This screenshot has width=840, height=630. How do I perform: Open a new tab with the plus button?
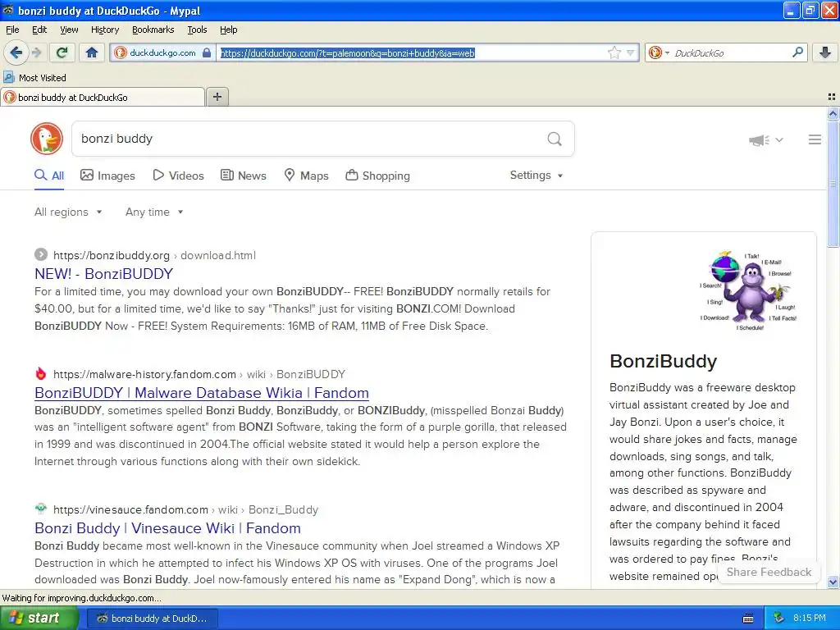(217, 97)
